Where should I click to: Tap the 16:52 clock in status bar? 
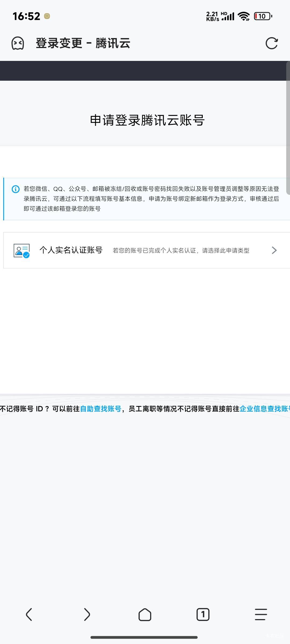pos(26,16)
